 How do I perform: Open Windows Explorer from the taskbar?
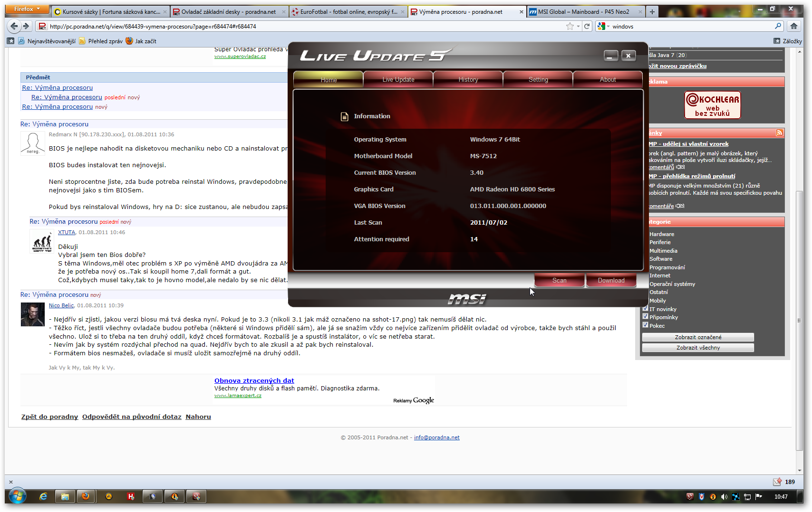(65, 496)
